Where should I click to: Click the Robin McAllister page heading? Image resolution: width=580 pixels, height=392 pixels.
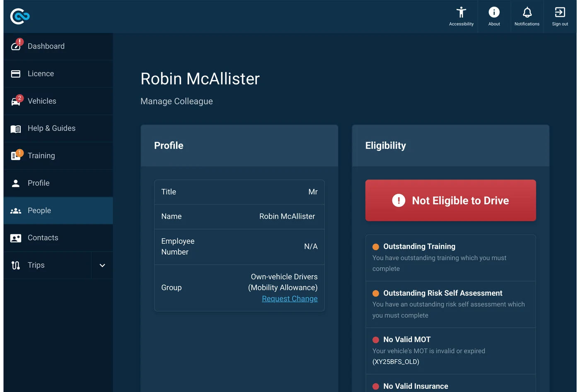(x=200, y=79)
